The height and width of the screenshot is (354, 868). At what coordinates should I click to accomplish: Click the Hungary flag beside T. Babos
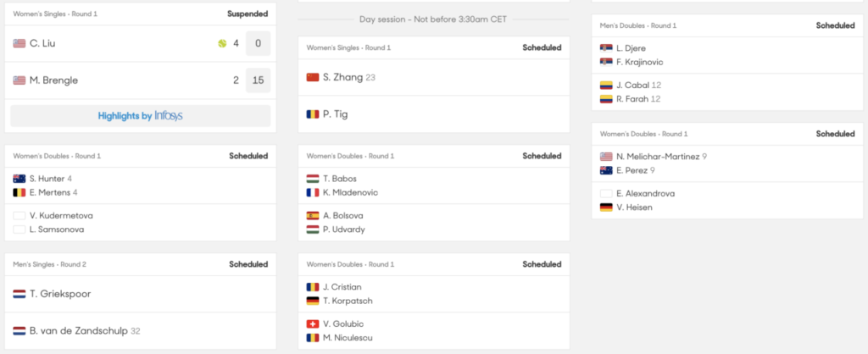[x=313, y=179]
